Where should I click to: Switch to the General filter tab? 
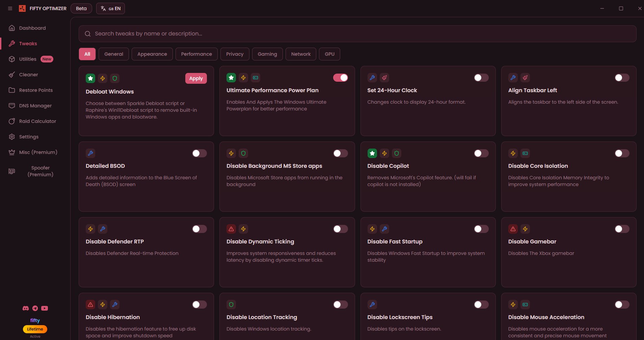pos(114,54)
